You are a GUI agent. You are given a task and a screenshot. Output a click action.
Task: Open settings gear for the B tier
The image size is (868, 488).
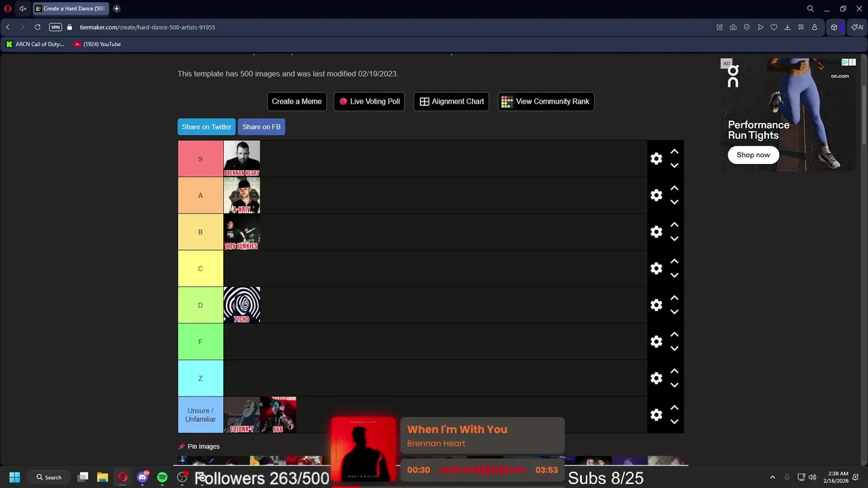(x=656, y=232)
